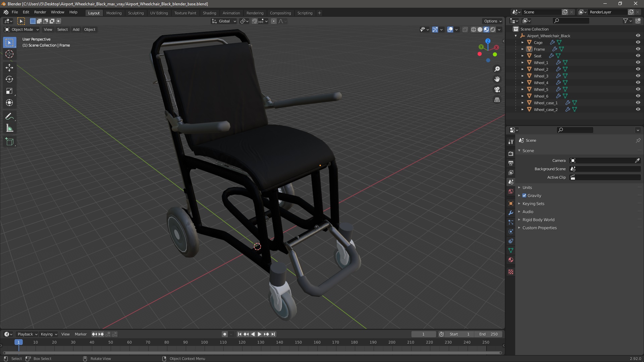Open the Object Mode dropdown

pos(22,29)
